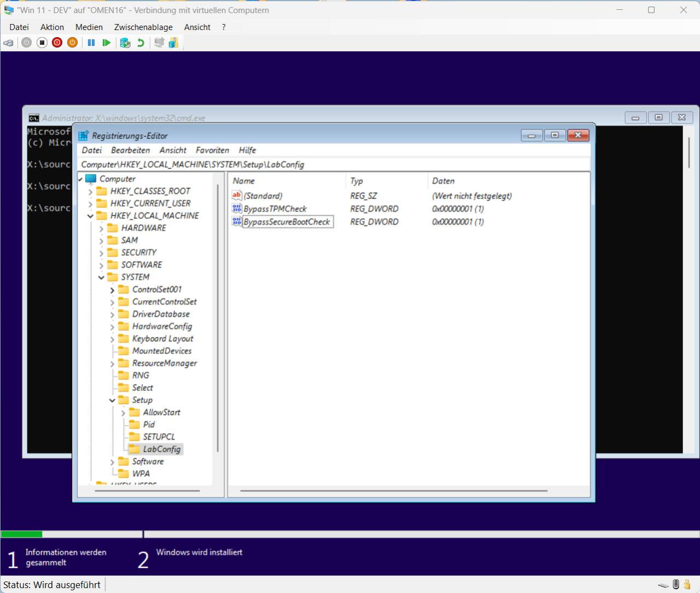
Task: Collapse the Setup key
Action: tap(112, 400)
